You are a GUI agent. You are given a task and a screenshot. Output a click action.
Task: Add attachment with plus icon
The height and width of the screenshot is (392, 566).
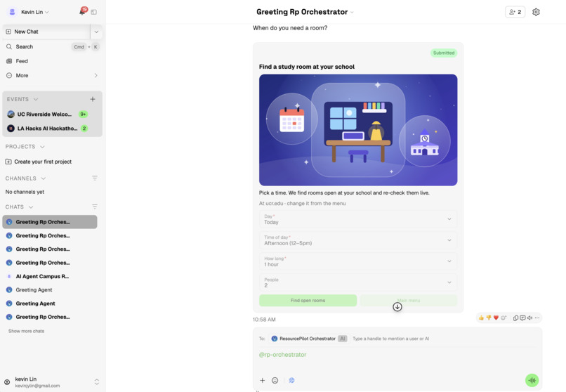coord(263,381)
